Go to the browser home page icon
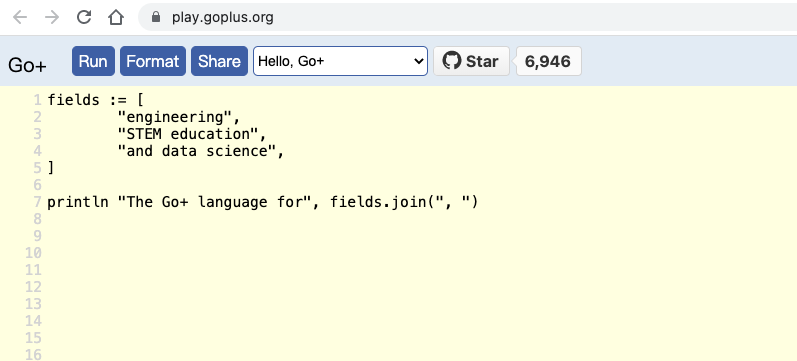Viewport: 797px width, 361px height. [116, 17]
